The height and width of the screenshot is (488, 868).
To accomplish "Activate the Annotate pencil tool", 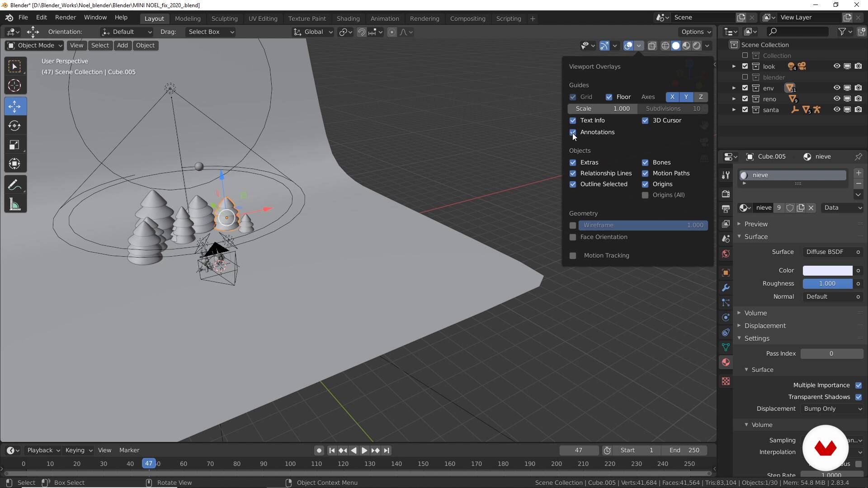I will click(x=14, y=185).
